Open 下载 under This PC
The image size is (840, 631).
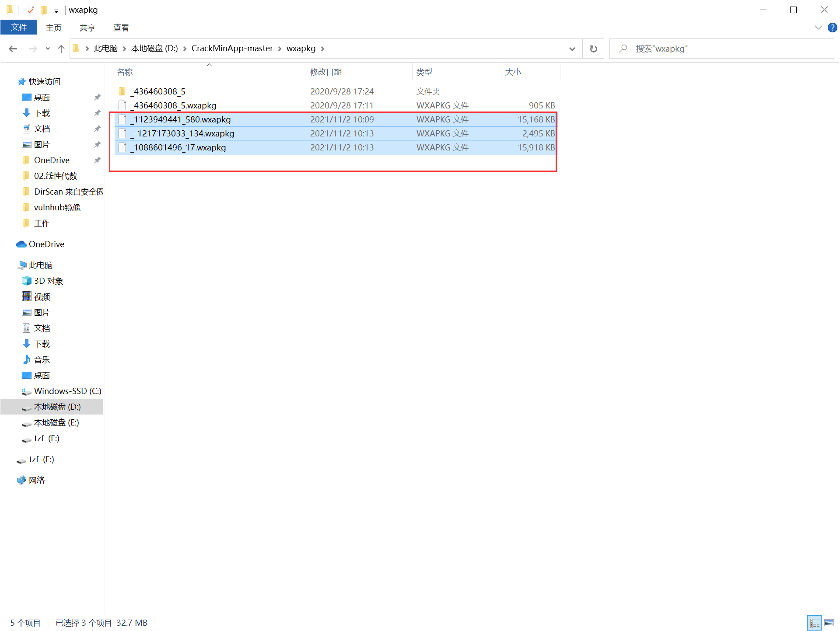42,344
